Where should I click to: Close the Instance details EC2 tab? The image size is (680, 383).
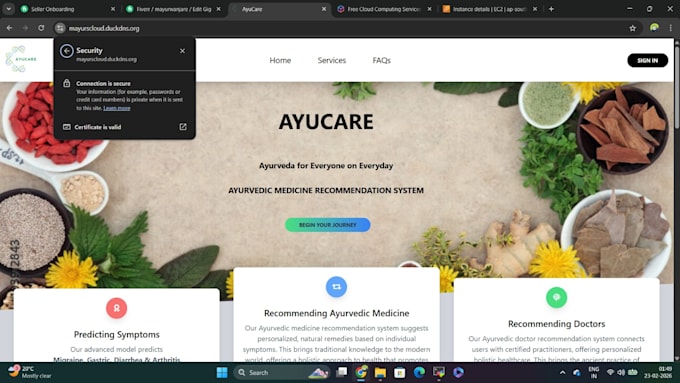point(535,9)
